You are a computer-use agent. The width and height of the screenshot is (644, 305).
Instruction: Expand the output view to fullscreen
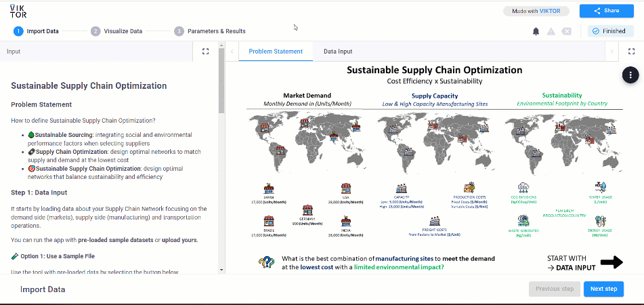[631, 52]
